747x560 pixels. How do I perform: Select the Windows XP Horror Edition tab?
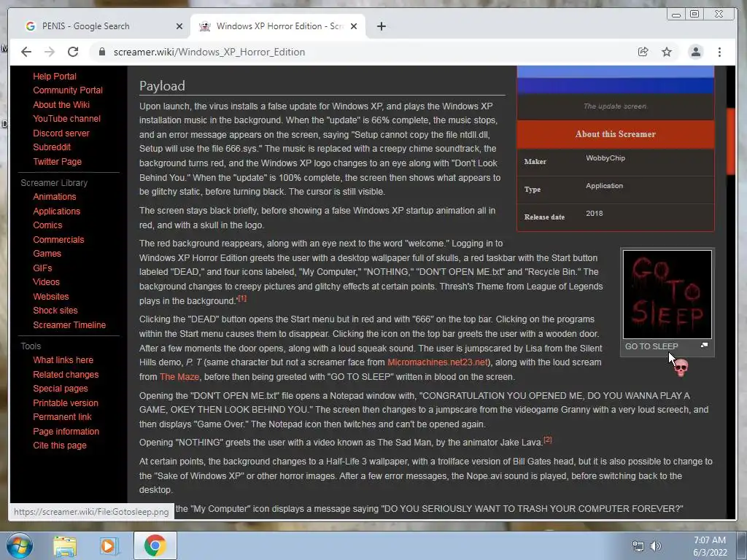click(x=278, y=26)
